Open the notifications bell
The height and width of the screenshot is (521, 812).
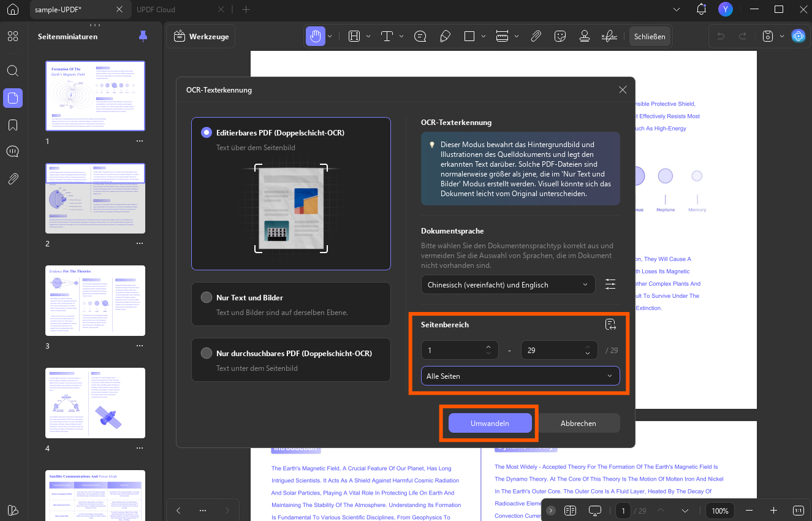[x=702, y=9]
